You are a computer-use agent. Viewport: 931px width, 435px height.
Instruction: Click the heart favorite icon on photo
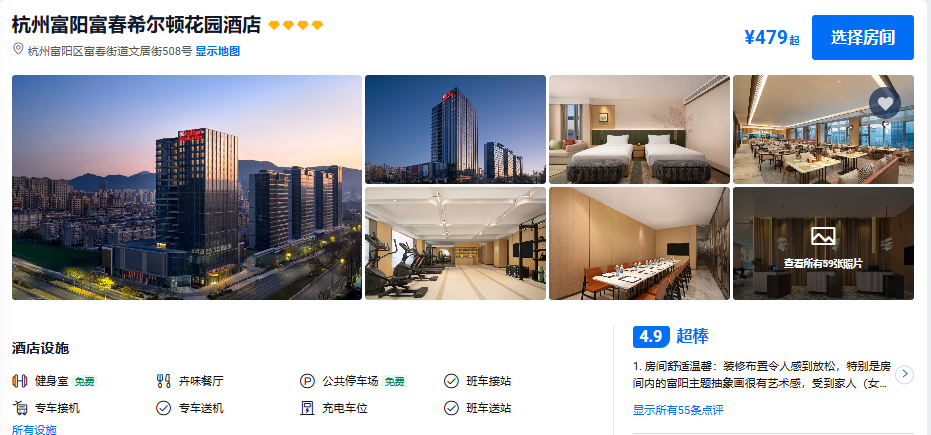tap(885, 103)
